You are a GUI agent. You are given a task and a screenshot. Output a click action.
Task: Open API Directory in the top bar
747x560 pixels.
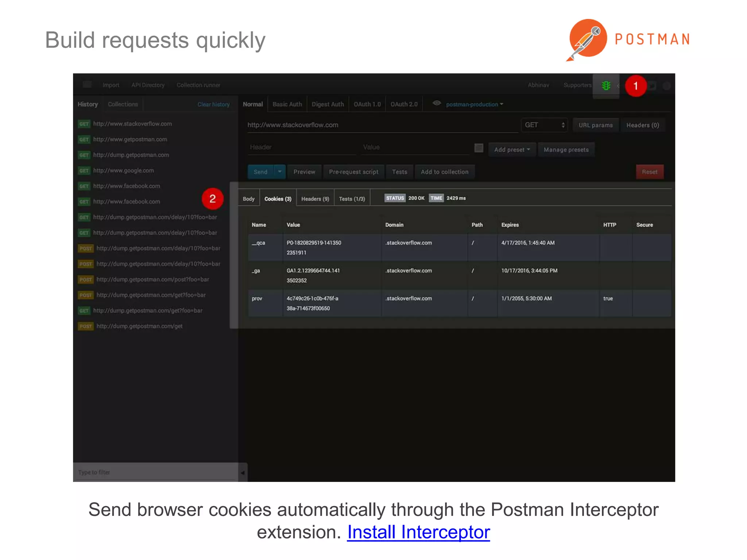coord(148,85)
